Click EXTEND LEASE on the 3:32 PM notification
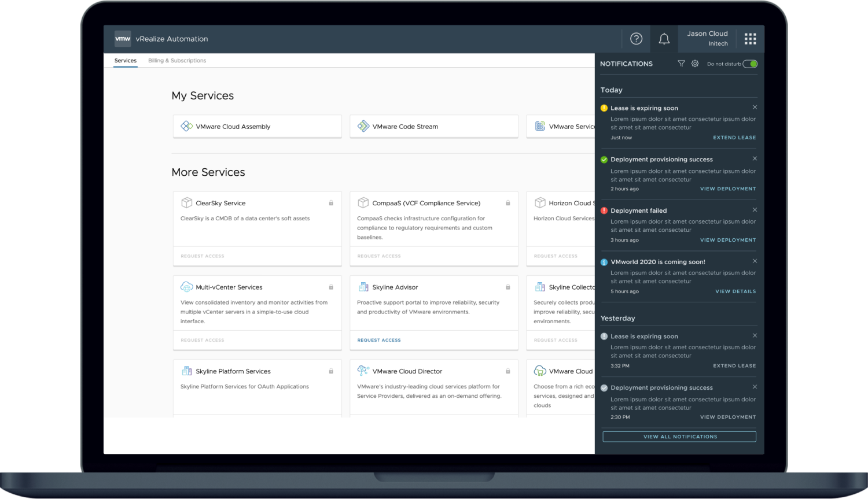This screenshot has width=868, height=499. 734,366
